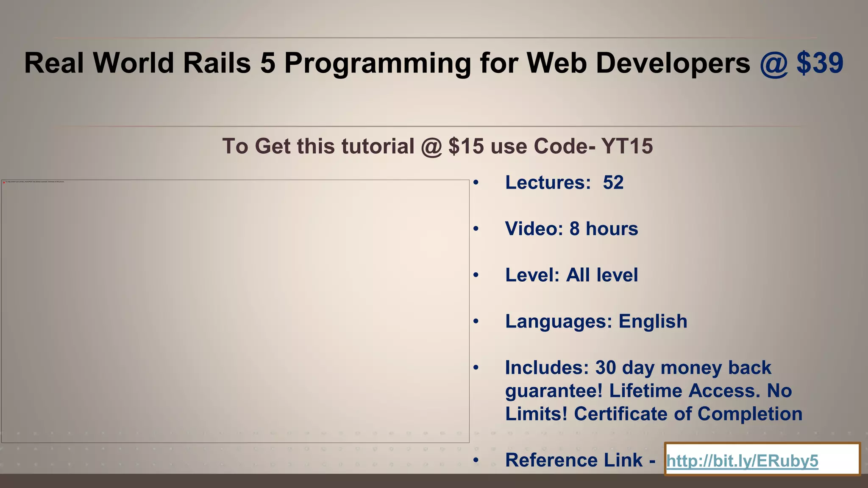Select the 'To Get this tutorial @ $15 use Code- YT15' subtitle
This screenshot has height=488, width=868.
click(x=437, y=146)
